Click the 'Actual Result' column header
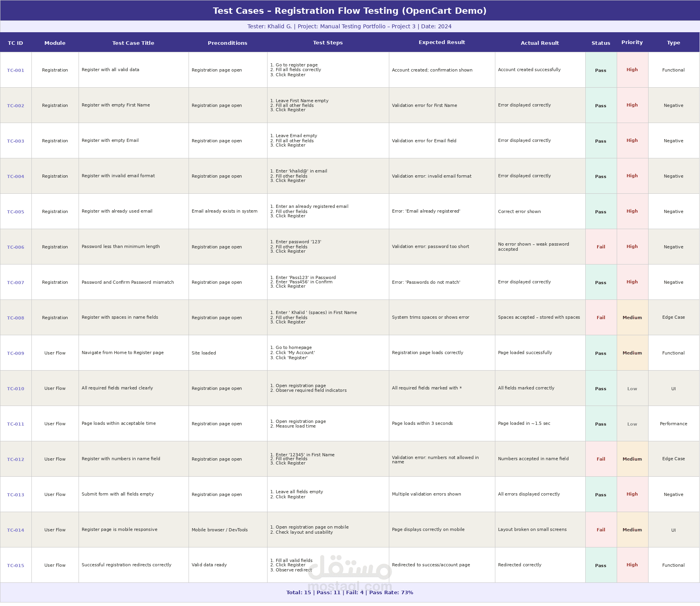 coord(540,43)
